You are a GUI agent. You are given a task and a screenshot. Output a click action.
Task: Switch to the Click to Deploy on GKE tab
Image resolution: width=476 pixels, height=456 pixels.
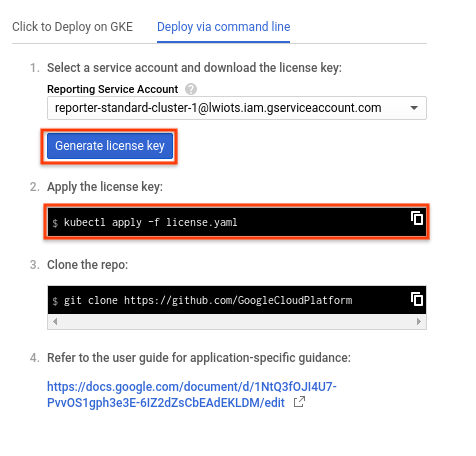click(x=72, y=27)
